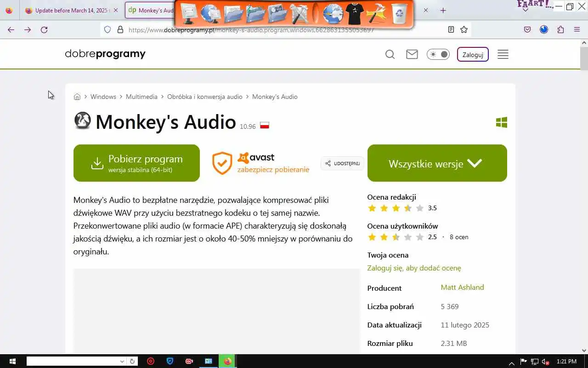Click the black t-shirt icon in the dock
This screenshot has width=588, height=368.
tap(355, 13)
